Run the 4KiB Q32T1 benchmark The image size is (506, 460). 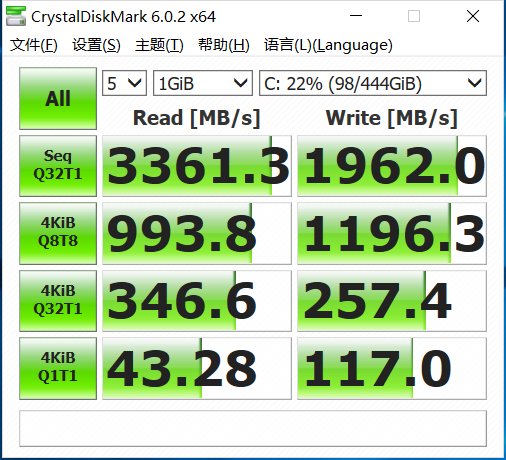pos(58,301)
